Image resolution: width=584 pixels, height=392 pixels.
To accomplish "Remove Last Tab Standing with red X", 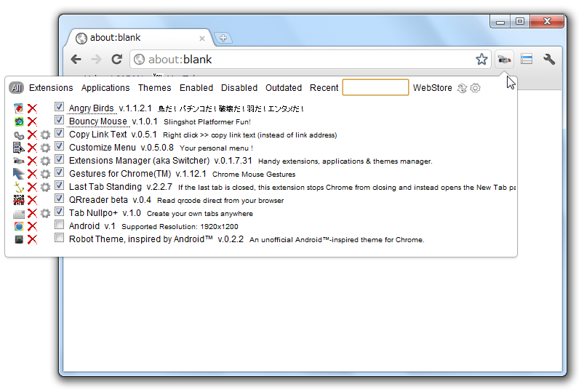I will (x=33, y=187).
